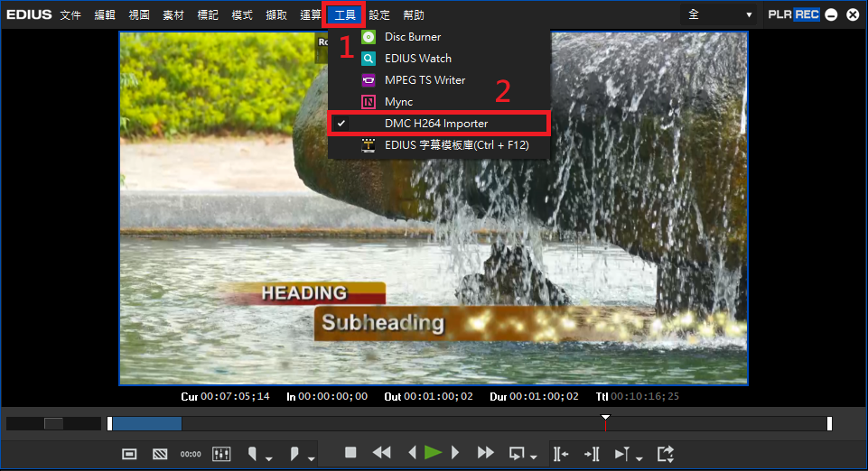The image size is (868, 471).
Task: Click the export icon
Action: 666,454
